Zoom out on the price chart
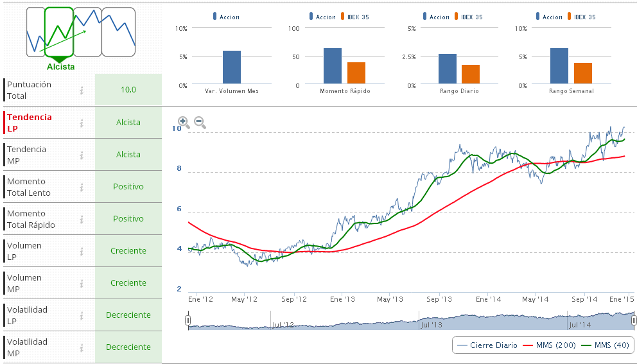The height and width of the screenshot is (364, 637). pyautogui.click(x=200, y=122)
